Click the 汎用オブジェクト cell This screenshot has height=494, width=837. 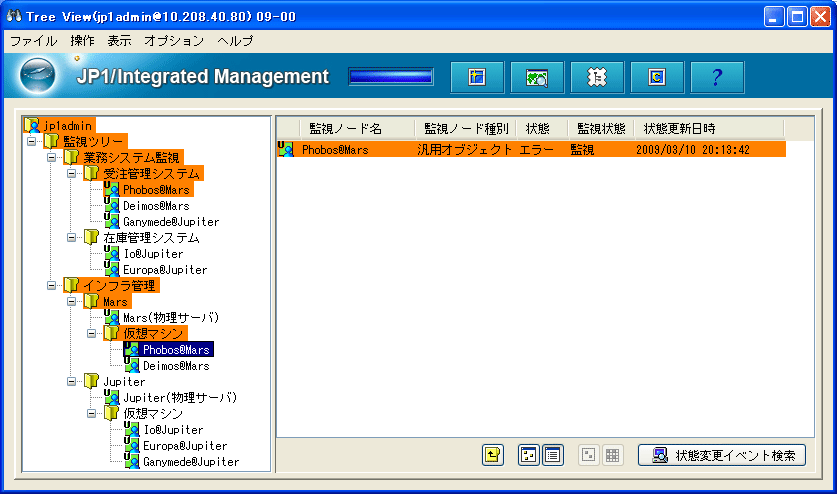(x=464, y=150)
